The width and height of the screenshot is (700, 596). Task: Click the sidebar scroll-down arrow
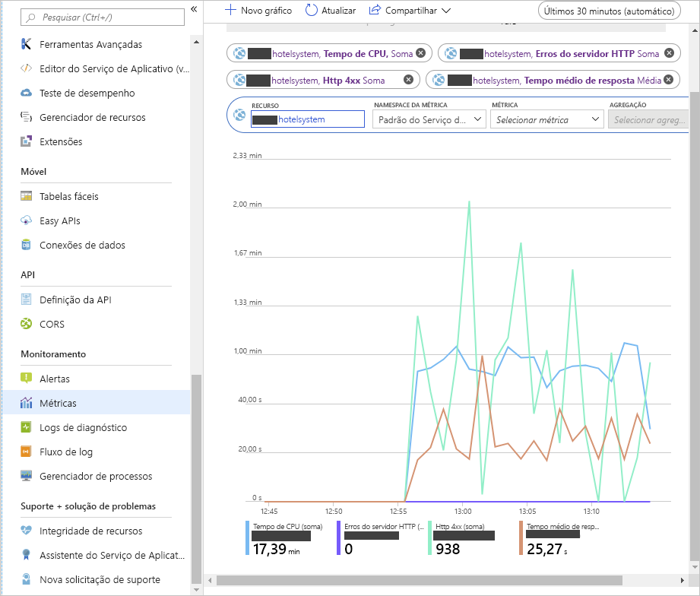[x=196, y=590]
